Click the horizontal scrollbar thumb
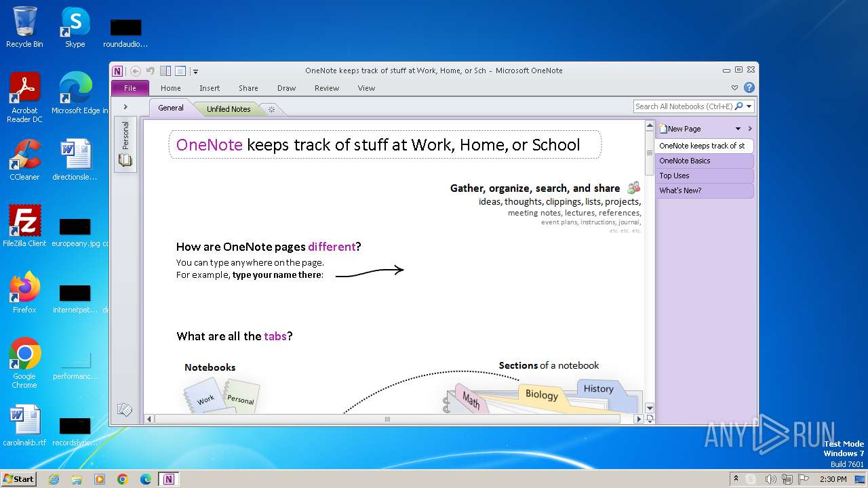Viewport: 868px width, 488px height. [387, 419]
